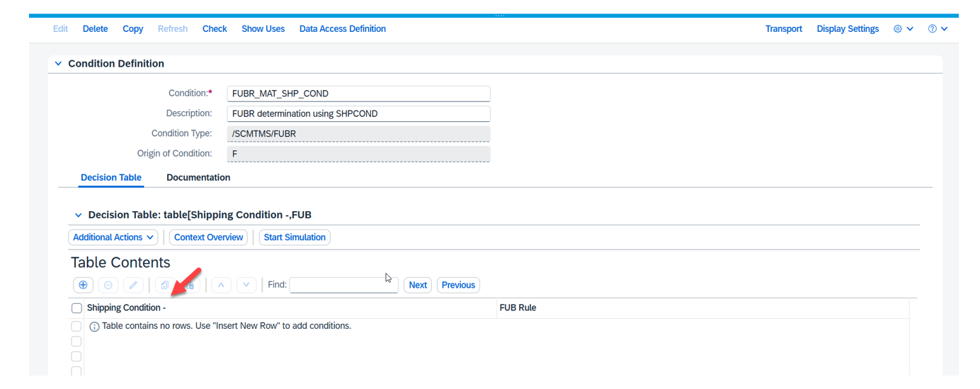Click the pencil edit row icon

133,285
